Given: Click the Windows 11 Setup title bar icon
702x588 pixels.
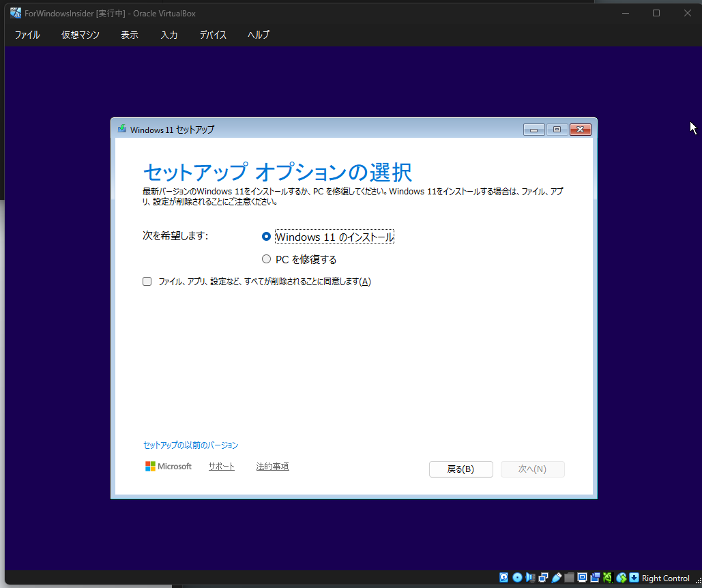Looking at the screenshot, I should pyautogui.click(x=121, y=129).
